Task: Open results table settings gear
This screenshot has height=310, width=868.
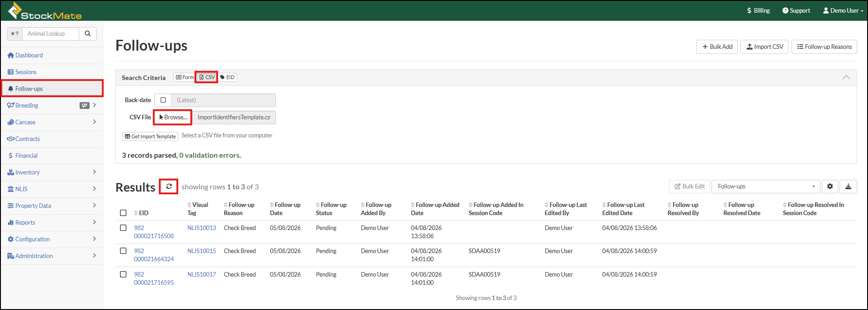Action: [830, 186]
